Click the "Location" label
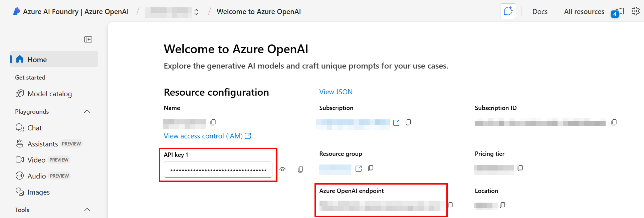This screenshot has height=218, width=644. [486, 191]
